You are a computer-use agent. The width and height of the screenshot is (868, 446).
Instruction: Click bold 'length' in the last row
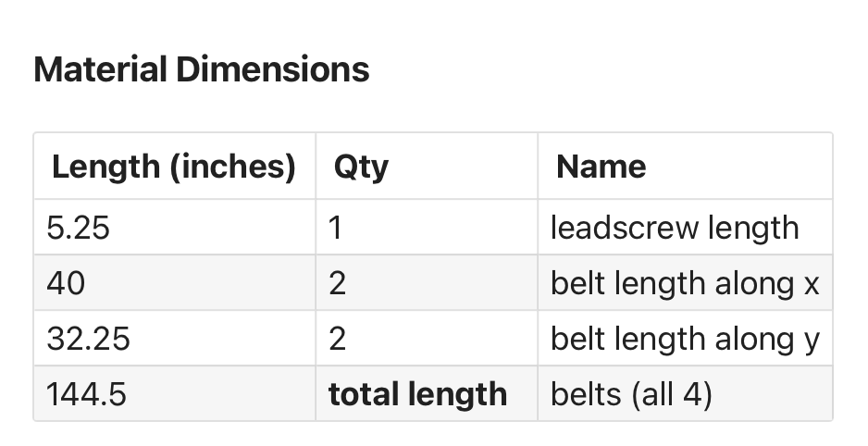click(x=461, y=395)
